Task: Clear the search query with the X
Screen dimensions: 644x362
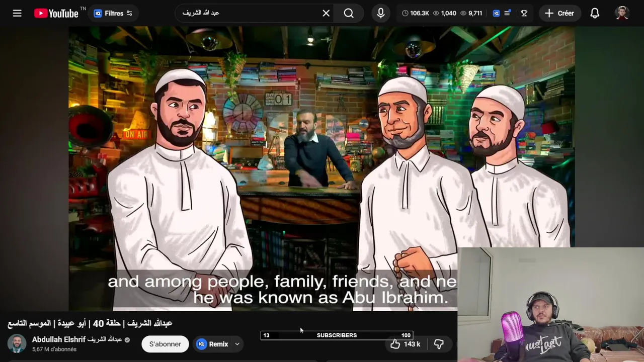Action: [326, 13]
